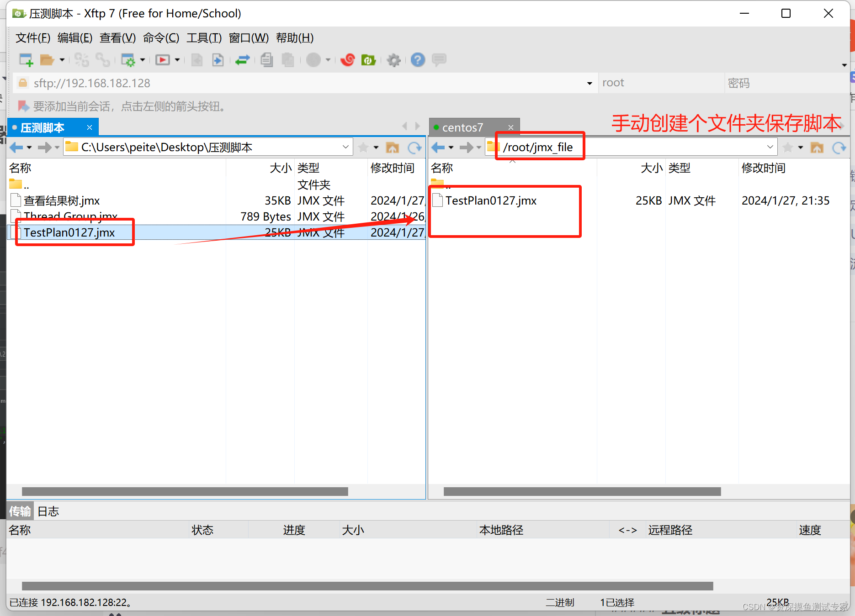855x616 pixels.
Task: Click favorites star in local pane
Action: pyautogui.click(x=363, y=147)
